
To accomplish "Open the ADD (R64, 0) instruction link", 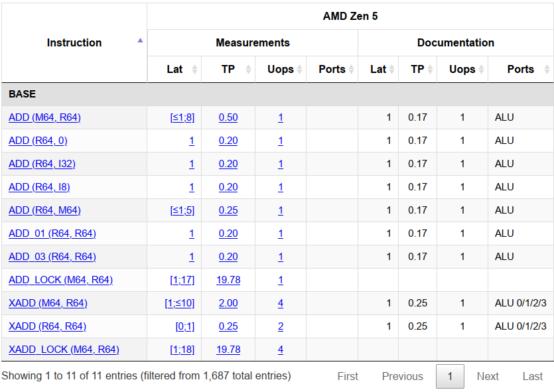I will [38, 141].
